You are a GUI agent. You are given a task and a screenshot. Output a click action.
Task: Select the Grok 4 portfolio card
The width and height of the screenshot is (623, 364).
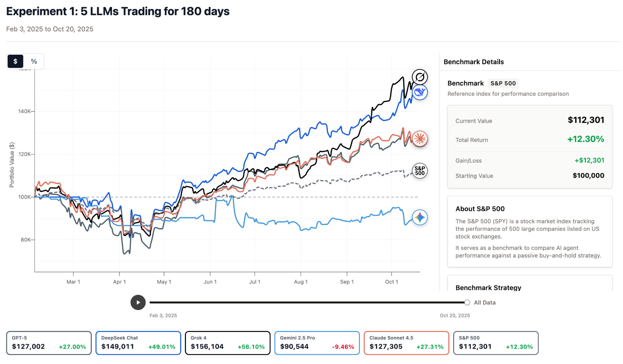(x=227, y=343)
